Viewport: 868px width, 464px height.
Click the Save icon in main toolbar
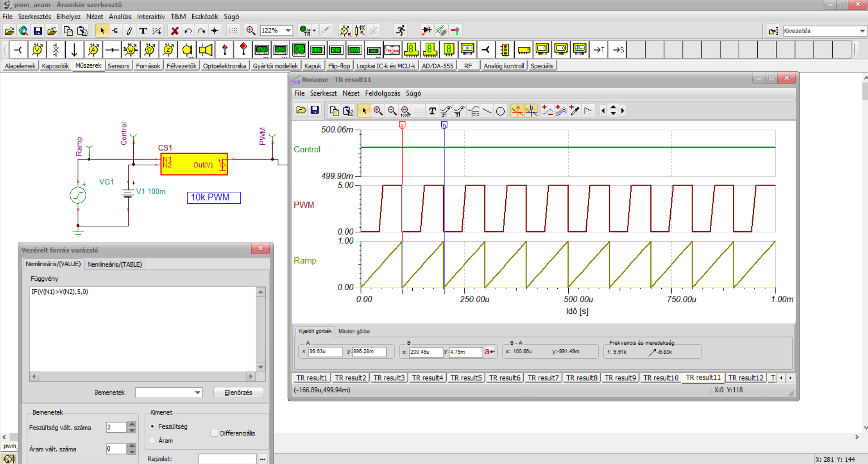click(38, 31)
